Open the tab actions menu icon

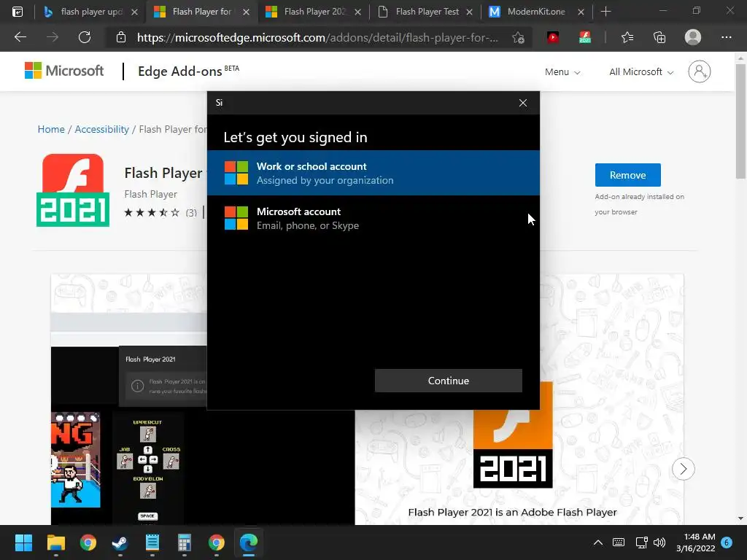pos(18,12)
